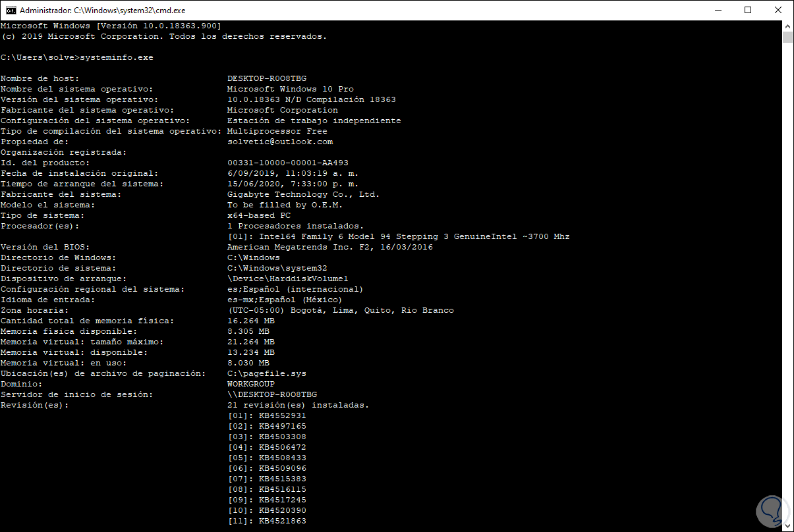
Task: Click \Device\HarddiskVolume1 value
Action: pyautogui.click(x=288, y=279)
